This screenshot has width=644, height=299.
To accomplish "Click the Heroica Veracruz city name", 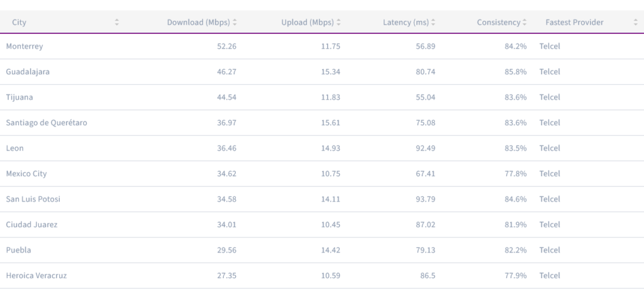I will tap(36, 276).
